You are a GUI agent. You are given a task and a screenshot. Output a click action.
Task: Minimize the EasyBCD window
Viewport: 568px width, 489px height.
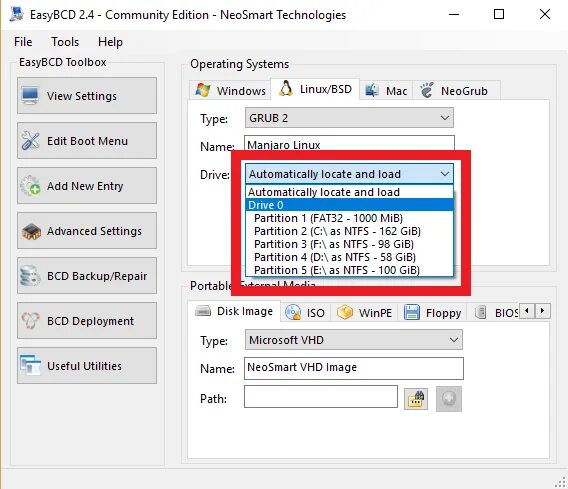coord(454,14)
